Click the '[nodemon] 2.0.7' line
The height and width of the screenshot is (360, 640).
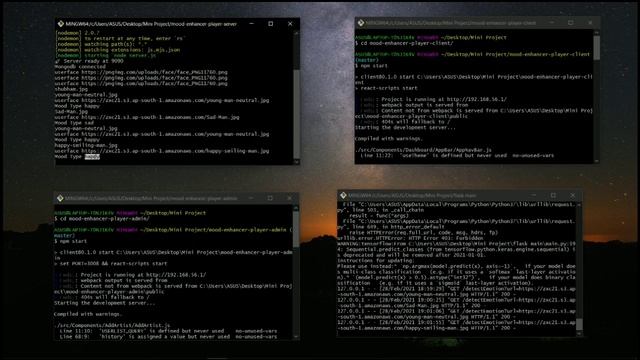77,33
